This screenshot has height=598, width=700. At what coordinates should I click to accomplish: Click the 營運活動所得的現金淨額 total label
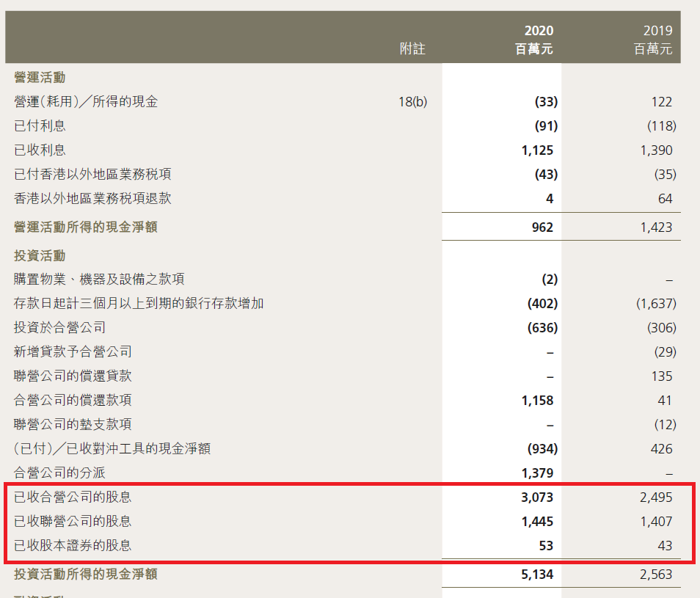click(86, 227)
